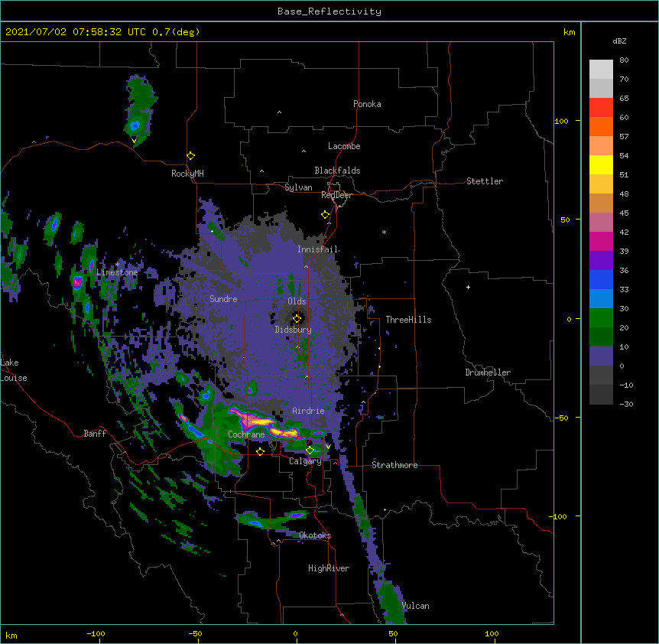Click the Lacombe city label
The height and width of the screenshot is (644, 659).
(x=344, y=146)
